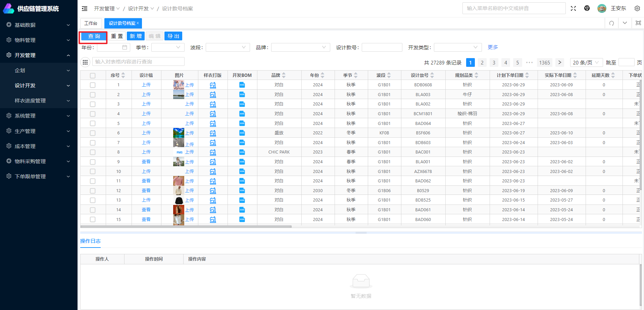Open the season (季节) dropdown
Screen dimensions: 644x310
click(x=168, y=47)
